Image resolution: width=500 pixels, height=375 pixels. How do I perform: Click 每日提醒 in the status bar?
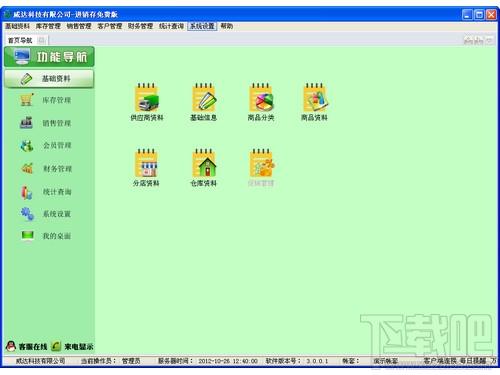tap(473, 361)
